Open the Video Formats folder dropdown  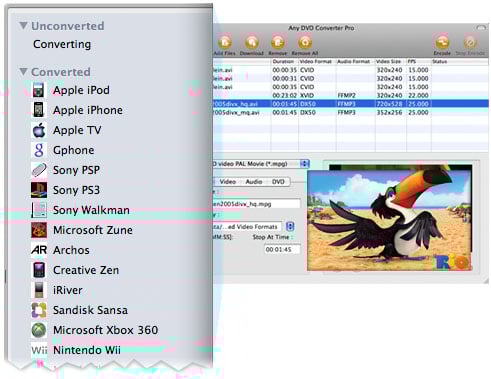(290, 227)
